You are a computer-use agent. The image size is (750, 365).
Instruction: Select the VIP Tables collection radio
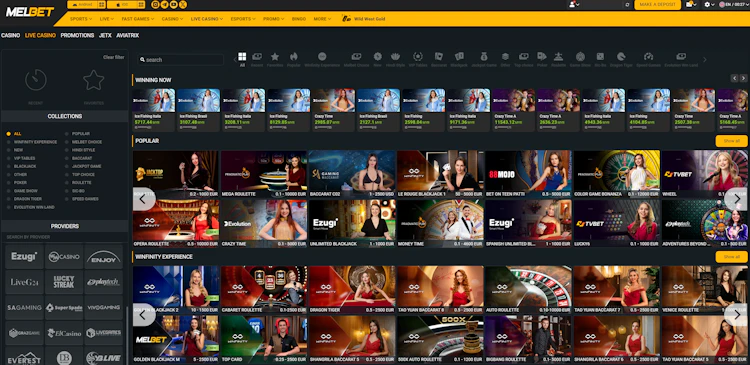(9, 158)
